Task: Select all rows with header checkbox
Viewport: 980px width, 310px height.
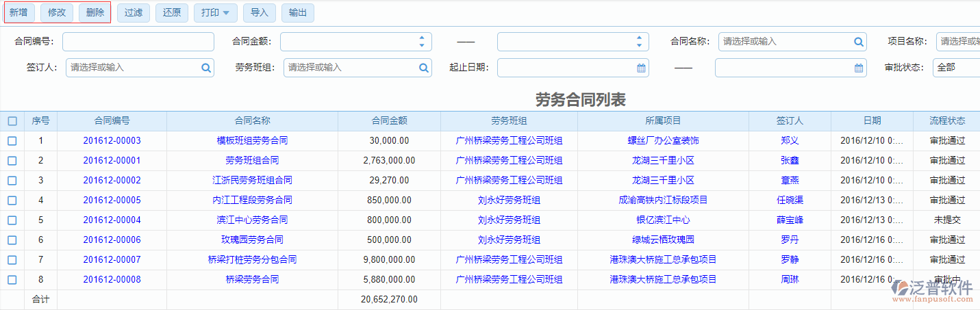Action: point(12,121)
